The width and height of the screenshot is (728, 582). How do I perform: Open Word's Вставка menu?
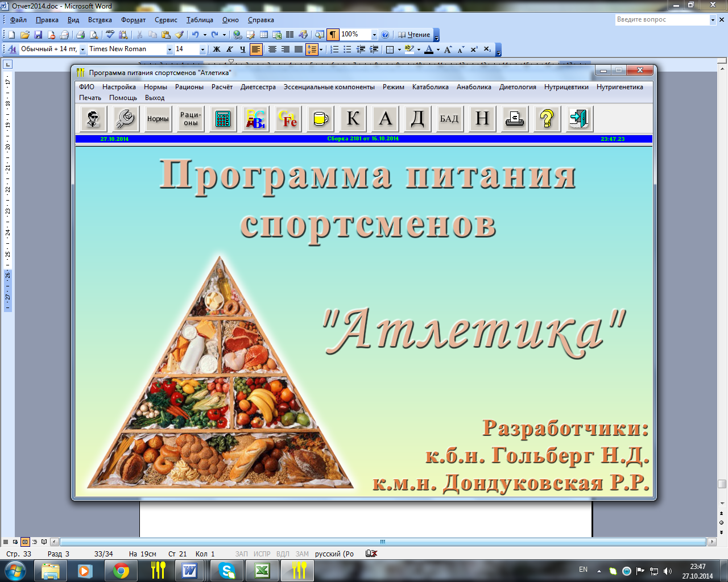pyautogui.click(x=100, y=20)
